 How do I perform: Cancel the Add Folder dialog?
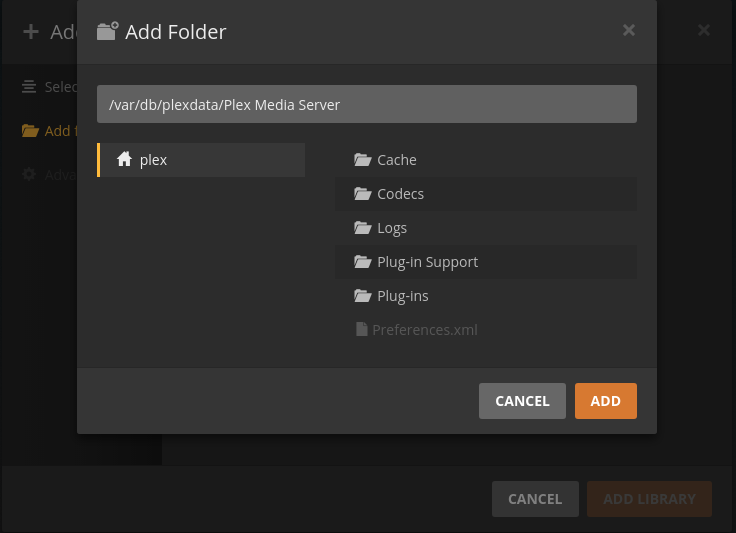522,401
